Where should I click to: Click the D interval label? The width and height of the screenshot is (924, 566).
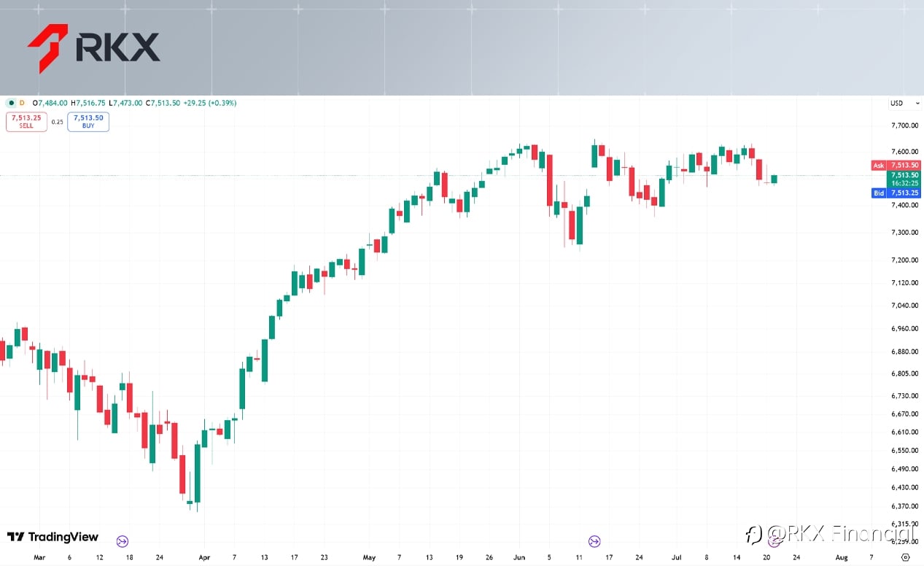click(x=22, y=103)
